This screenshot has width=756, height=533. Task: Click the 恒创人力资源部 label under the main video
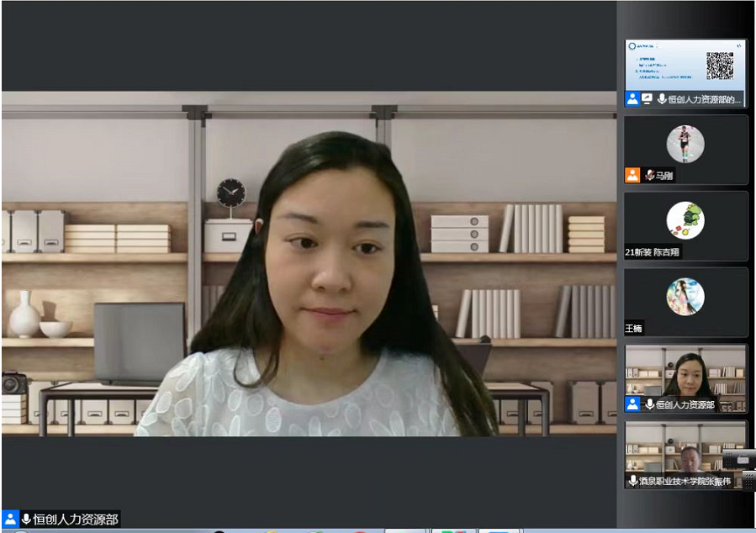[77, 519]
